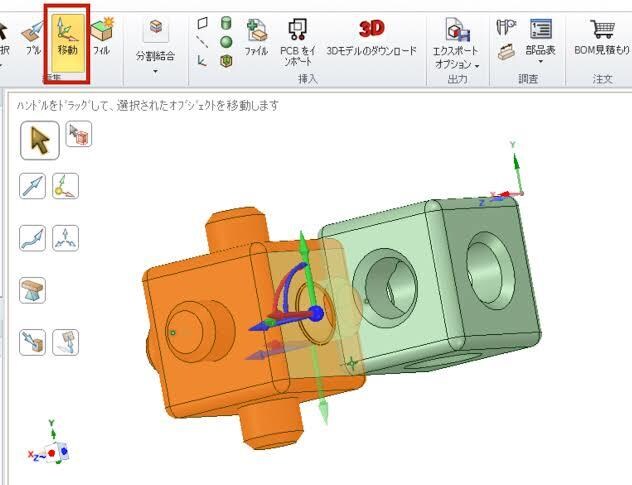Insert a plane using the plane icon
Screen dimensions: 632x485
pyautogui.click(x=203, y=23)
